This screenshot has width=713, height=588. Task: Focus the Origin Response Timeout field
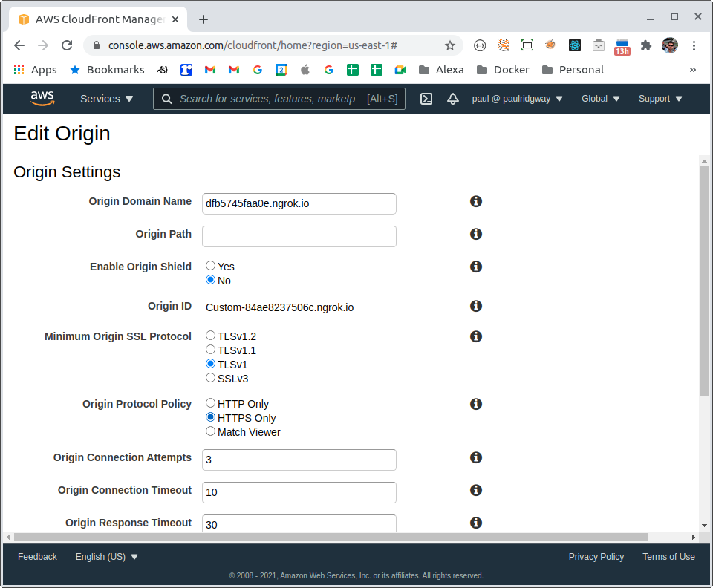[x=299, y=523]
